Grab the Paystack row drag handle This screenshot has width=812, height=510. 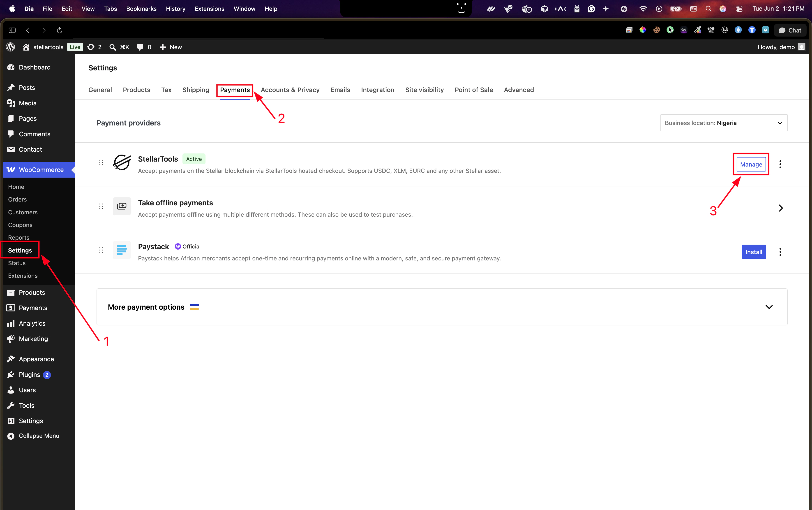pyautogui.click(x=101, y=250)
